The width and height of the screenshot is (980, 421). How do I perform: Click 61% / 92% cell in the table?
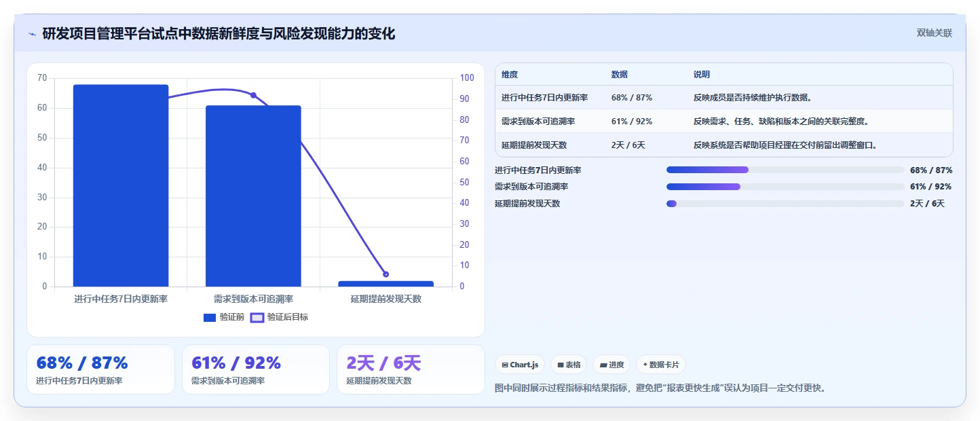click(x=632, y=122)
